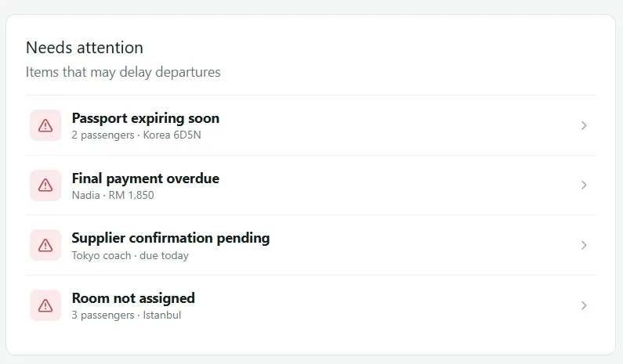Screen dimensions: 623x364
Task: Click warning icon beside Passport expiring soon
Action: [x=45, y=125]
